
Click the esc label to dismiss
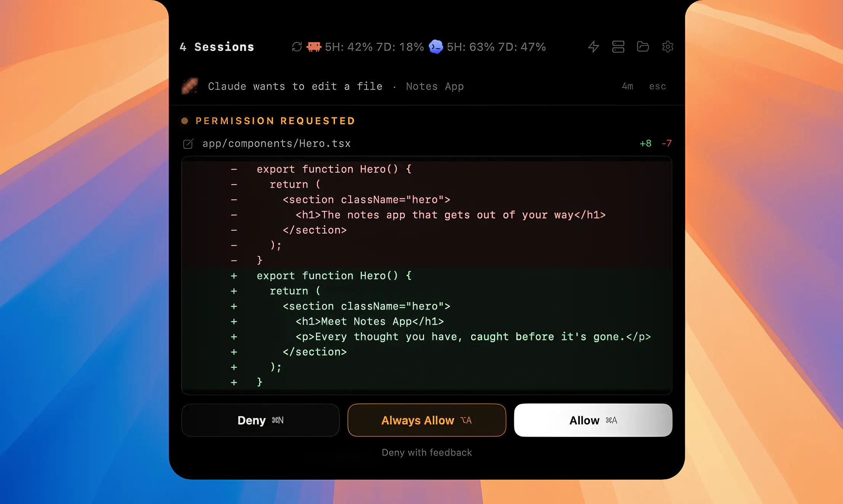[657, 86]
